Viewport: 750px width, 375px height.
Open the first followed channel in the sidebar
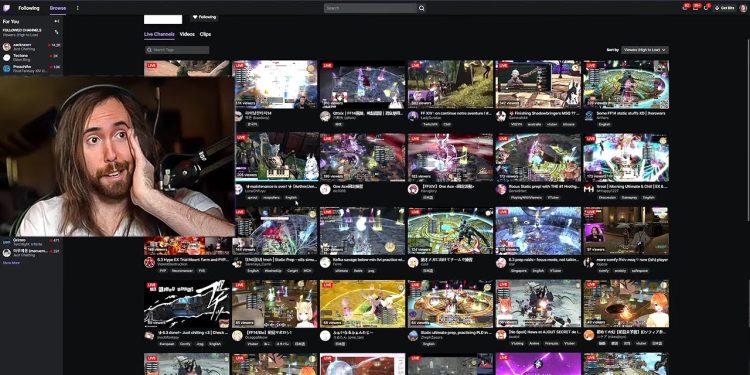point(31,46)
